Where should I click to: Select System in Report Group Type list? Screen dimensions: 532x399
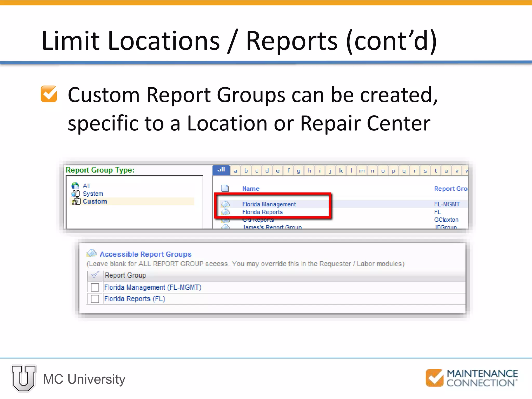(x=93, y=194)
